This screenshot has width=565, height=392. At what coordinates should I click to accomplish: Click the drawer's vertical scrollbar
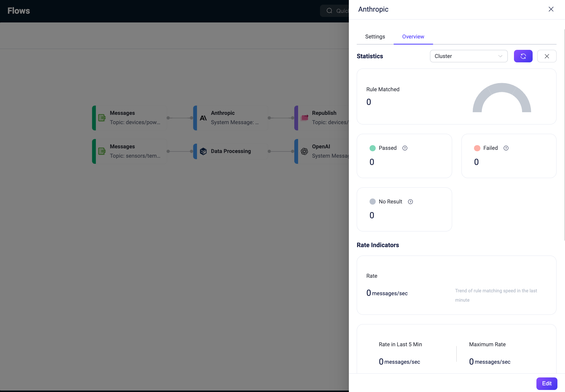(x=564, y=134)
